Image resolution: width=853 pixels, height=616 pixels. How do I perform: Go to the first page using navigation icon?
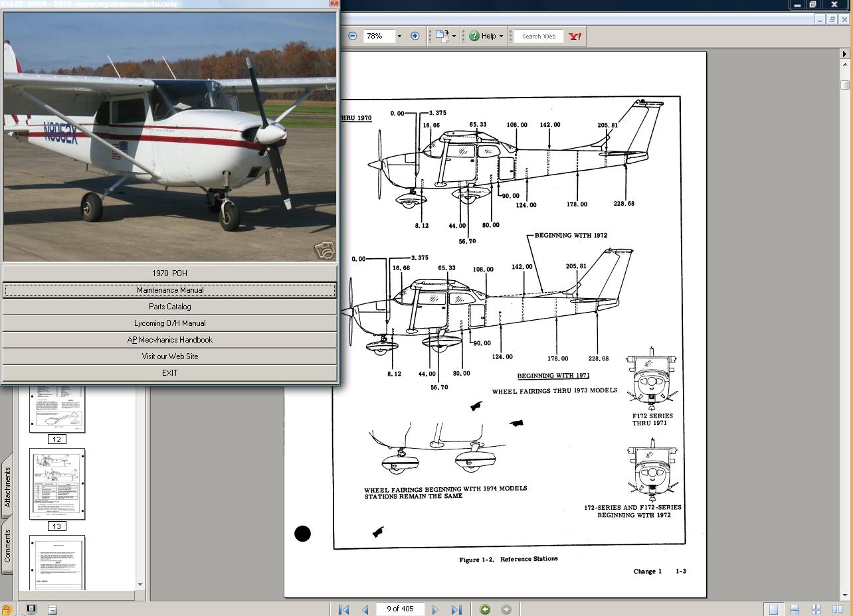click(343, 609)
